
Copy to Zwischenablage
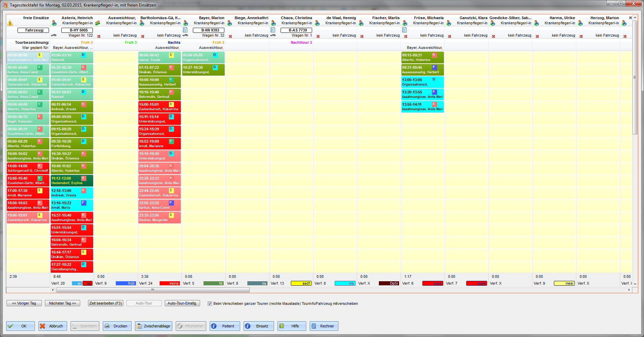(153, 326)
